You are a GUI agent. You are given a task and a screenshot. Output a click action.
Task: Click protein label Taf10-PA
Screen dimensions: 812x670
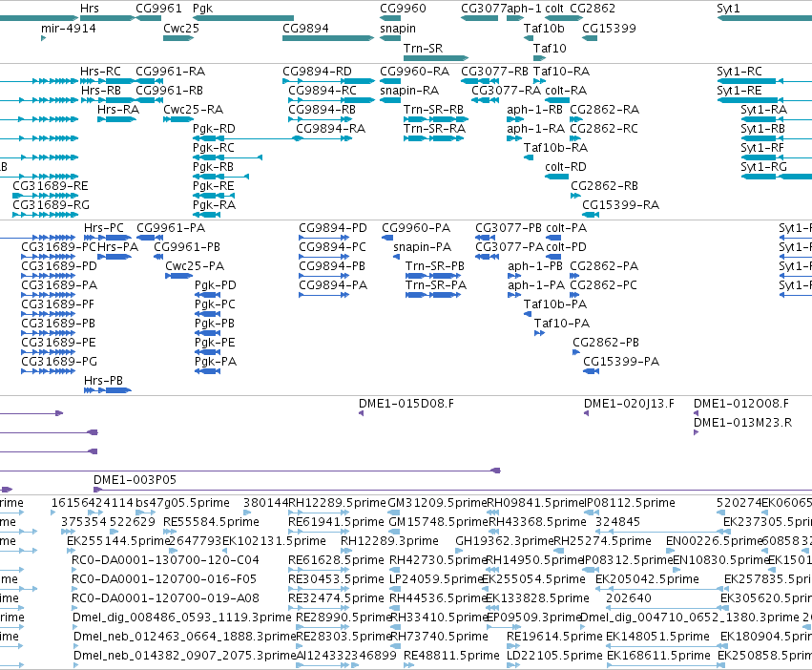[562, 324]
